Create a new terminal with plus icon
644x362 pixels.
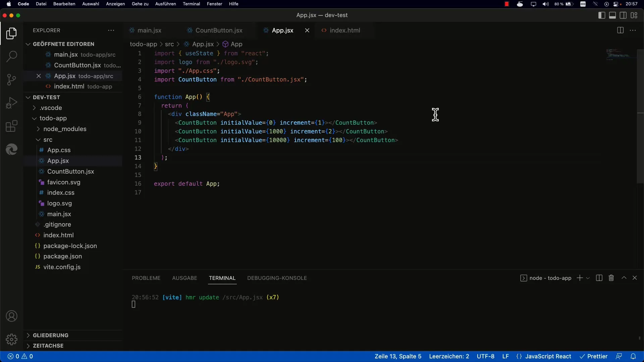click(x=580, y=278)
